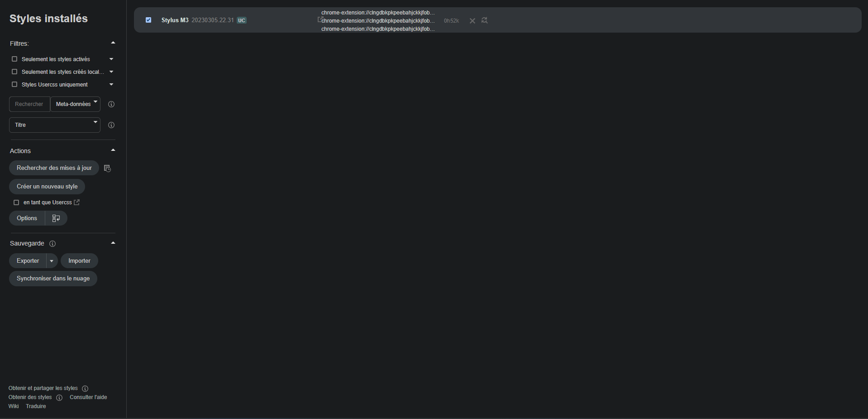Delete the Stylus M3 style entry
The image size is (868, 419).
472,20
